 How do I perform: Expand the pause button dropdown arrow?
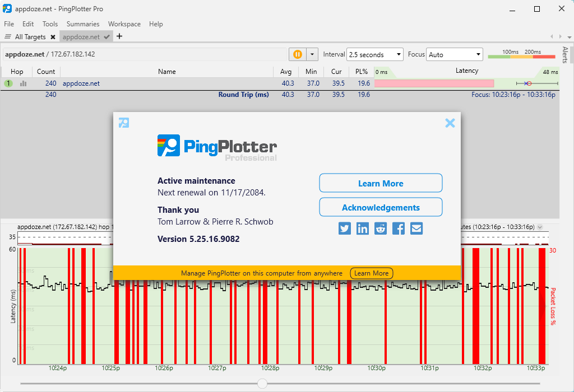click(312, 54)
